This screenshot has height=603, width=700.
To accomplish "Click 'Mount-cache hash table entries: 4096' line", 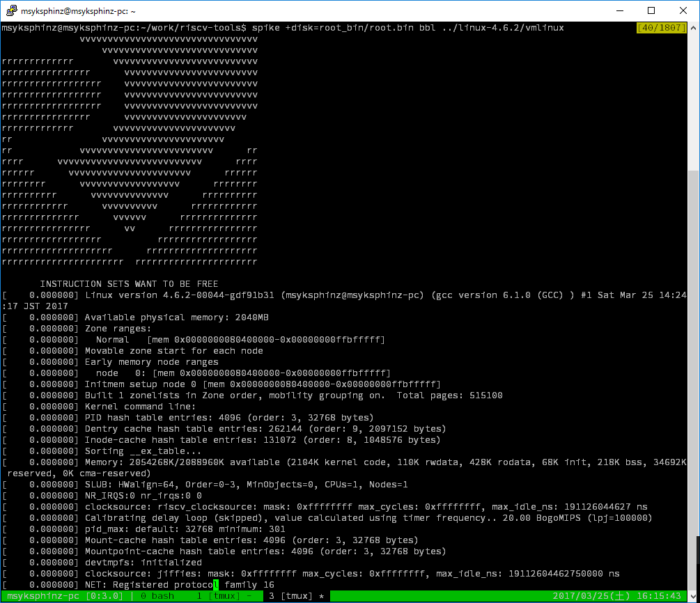I will click(210, 540).
